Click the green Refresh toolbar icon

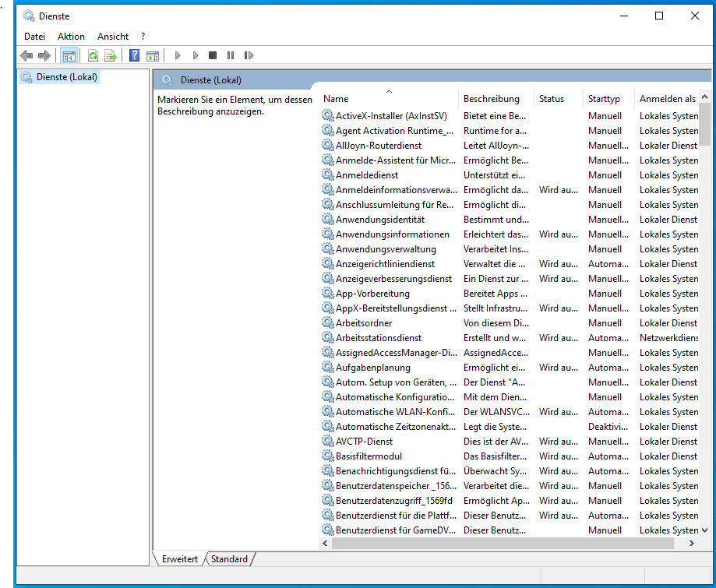pyautogui.click(x=93, y=55)
